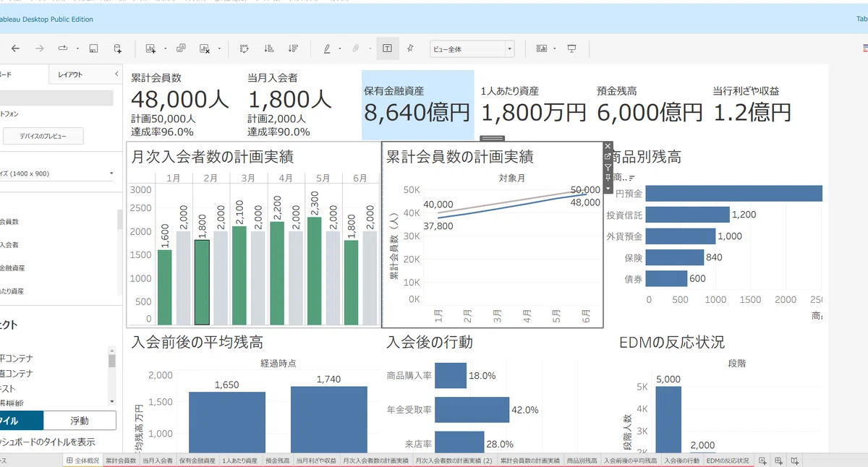Open the EDMの反応状況 sheet tab at the bottom

pyautogui.click(x=728, y=460)
